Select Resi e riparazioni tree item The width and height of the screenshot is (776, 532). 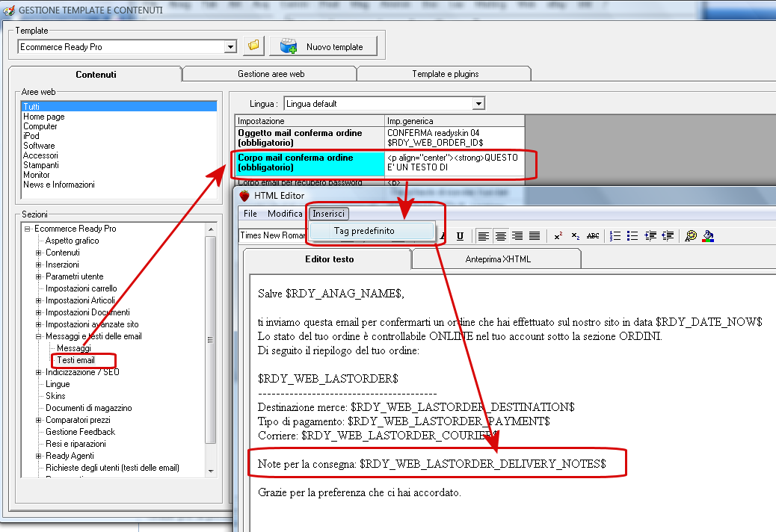(x=76, y=444)
